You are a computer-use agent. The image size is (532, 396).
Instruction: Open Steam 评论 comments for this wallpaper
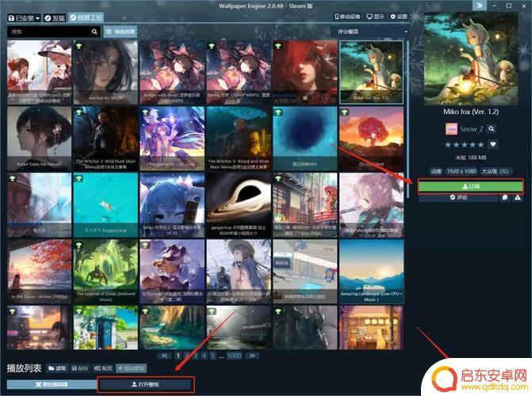click(x=458, y=197)
